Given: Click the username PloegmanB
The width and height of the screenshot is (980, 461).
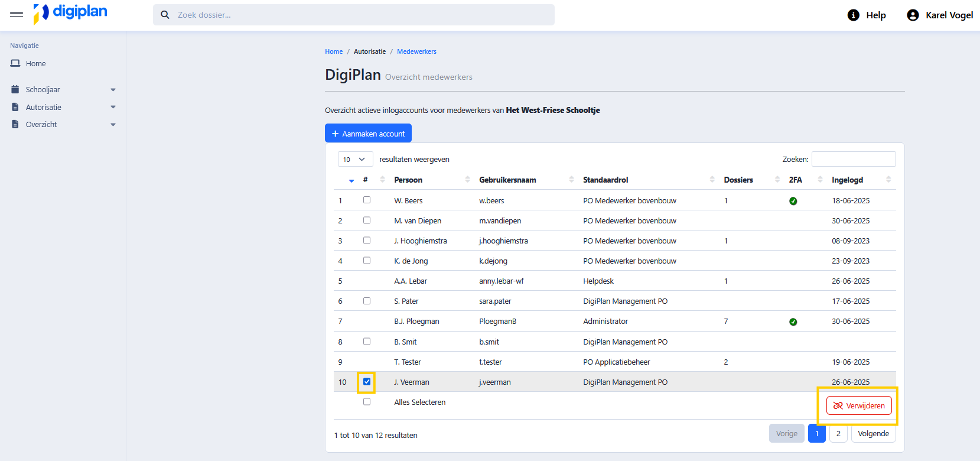Looking at the screenshot, I should 497,321.
